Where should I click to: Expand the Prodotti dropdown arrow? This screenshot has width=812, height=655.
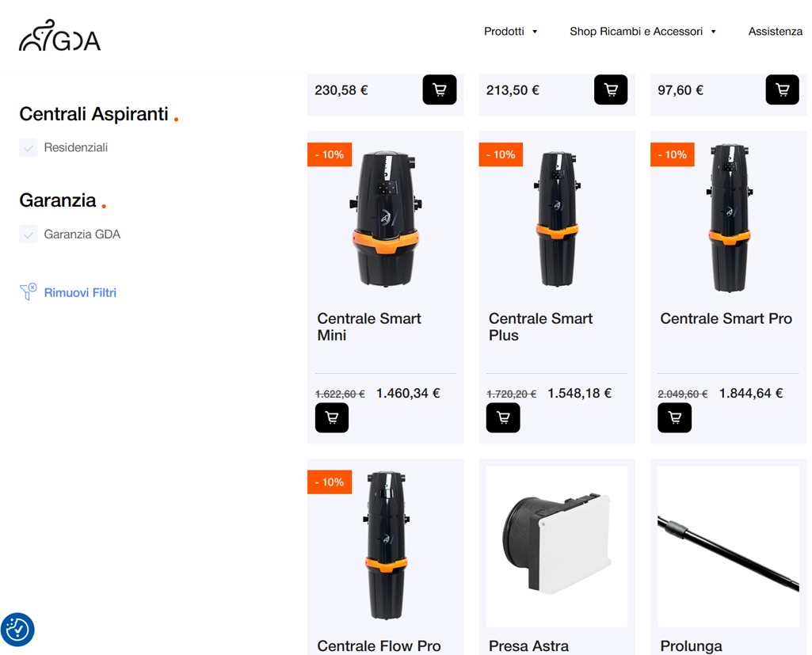click(535, 32)
